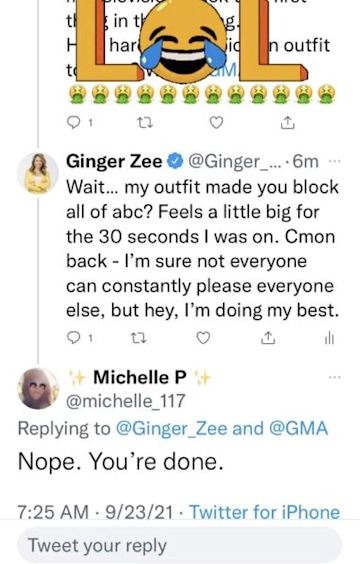Viewport: 360px width, 564px height.
Task: Open Michelle P's profile avatar
Action: [38, 388]
